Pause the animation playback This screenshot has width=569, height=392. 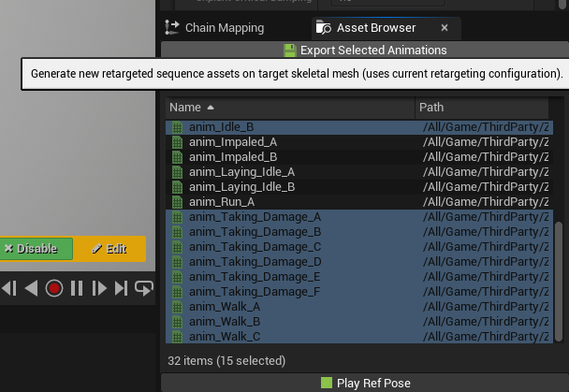tap(77, 289)
